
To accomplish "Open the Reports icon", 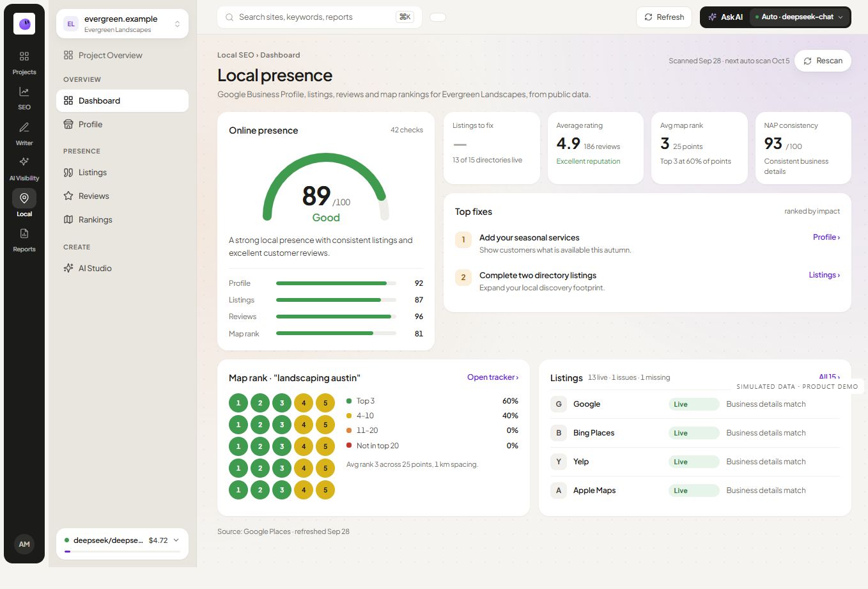I will [x=24, y=233].
